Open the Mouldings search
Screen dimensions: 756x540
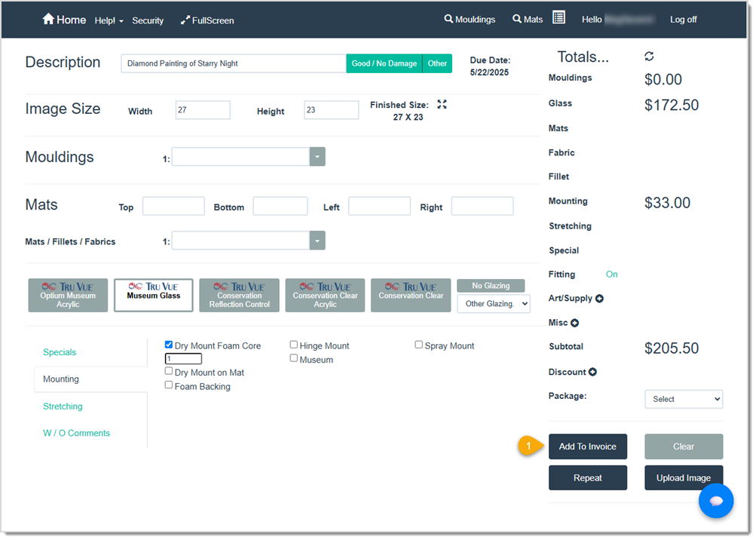point(470,19)
